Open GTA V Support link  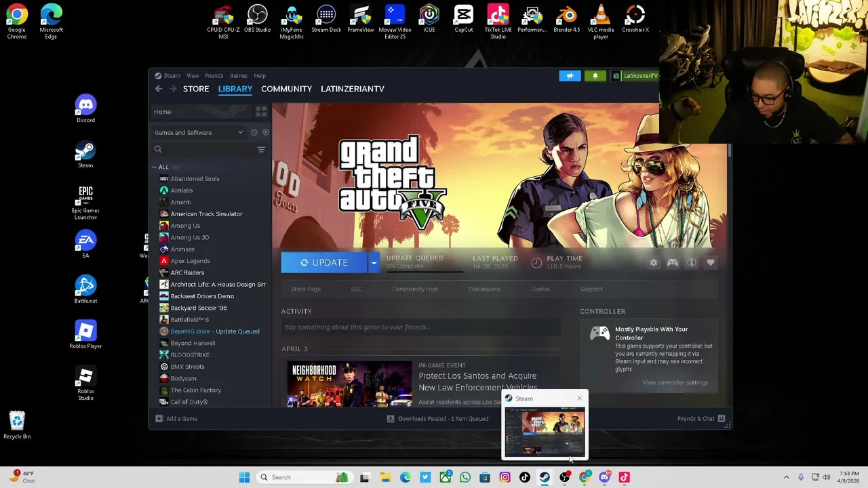pos(591,289)
